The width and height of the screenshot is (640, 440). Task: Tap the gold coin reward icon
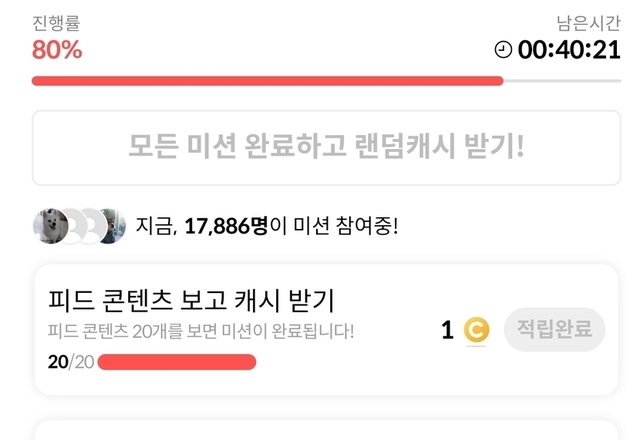(477, 330)
